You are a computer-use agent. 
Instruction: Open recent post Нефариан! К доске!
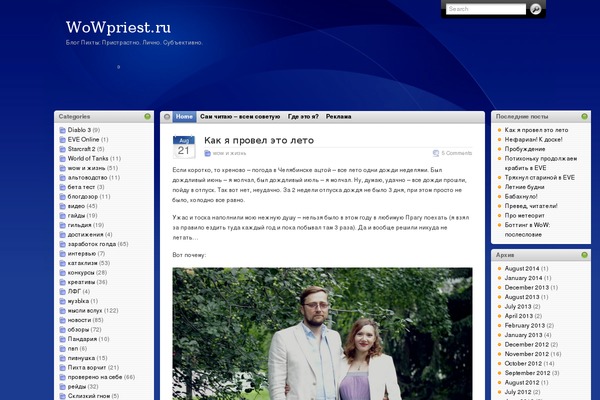pos(533,140)
